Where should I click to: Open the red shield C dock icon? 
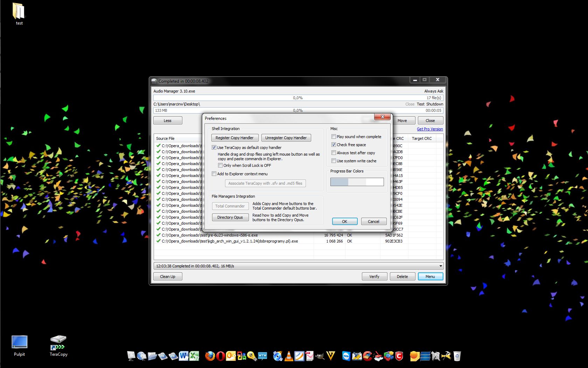(x=399, y=356)
